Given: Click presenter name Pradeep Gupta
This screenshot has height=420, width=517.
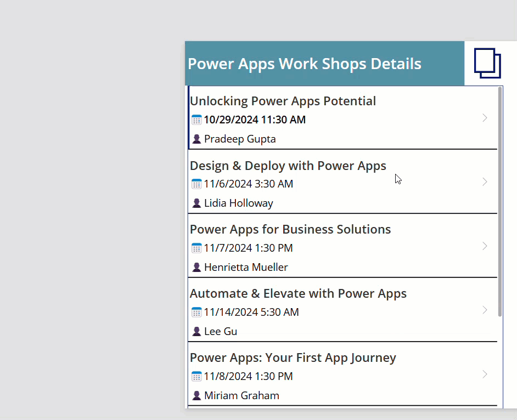Looking at the screenshot, I should (x=240, y=139).
